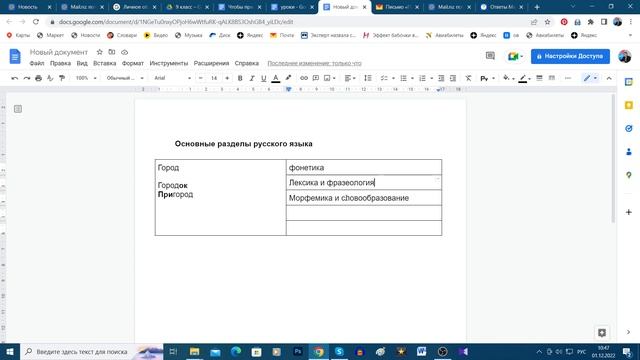Open the Расширения menu
The image size is (640, 360).
pyautogui.click(x=211, y=63)
